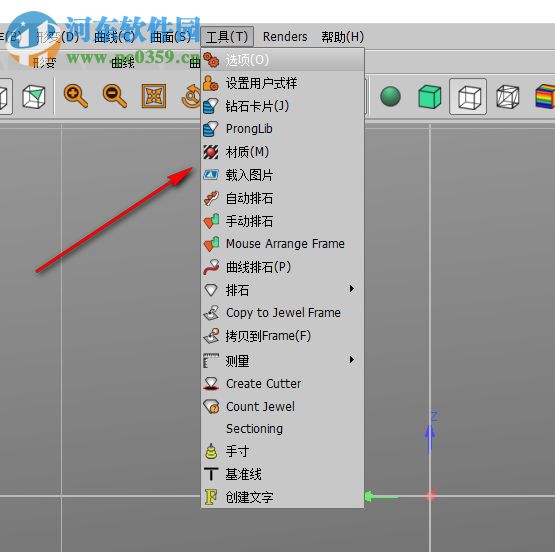Click the fit-all view icon

click(154, 96)
